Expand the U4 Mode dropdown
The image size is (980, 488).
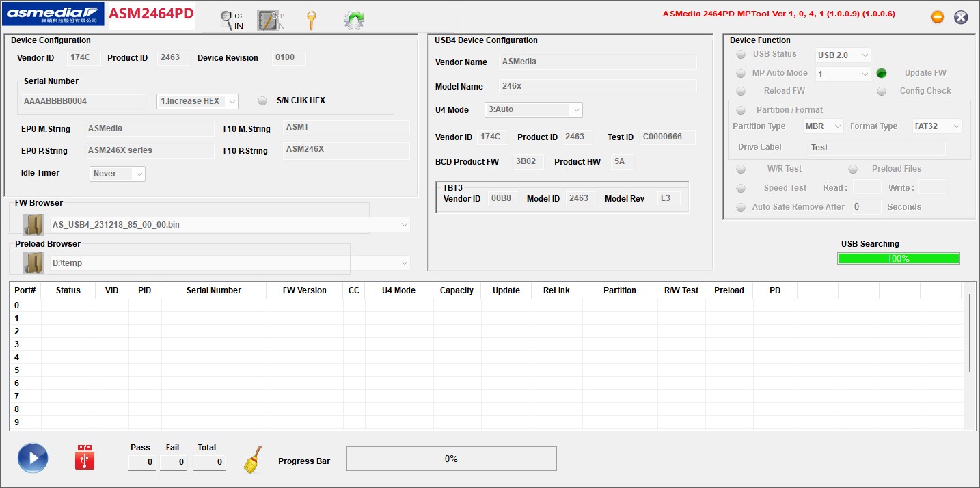tap(534, 109)
